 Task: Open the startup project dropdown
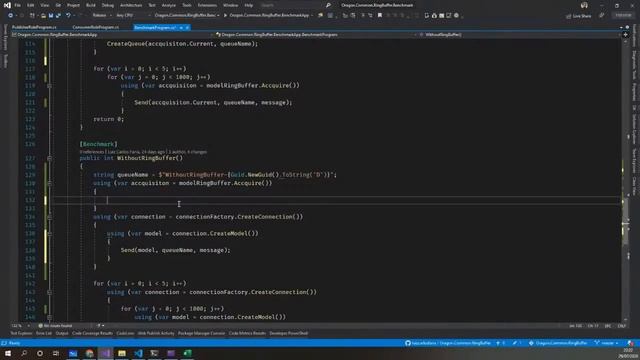point(187,16)
